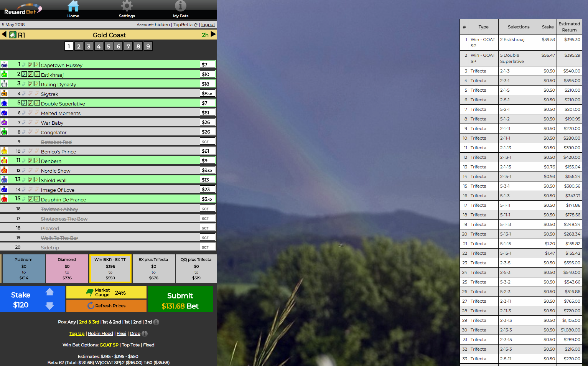
Task: Click the Refresh Prices button
Action: point(106,306)
